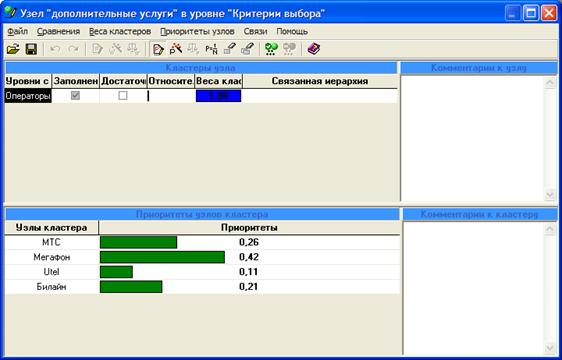562x360 pixels.
Task: Click the Мегафон priority bar
Action: (162, 257)
